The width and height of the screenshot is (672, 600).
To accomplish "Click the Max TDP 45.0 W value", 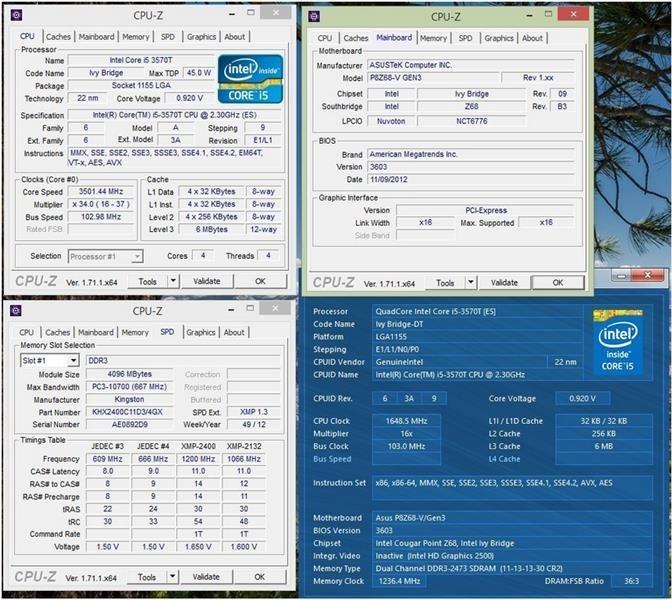I will (x=198, y=73).
